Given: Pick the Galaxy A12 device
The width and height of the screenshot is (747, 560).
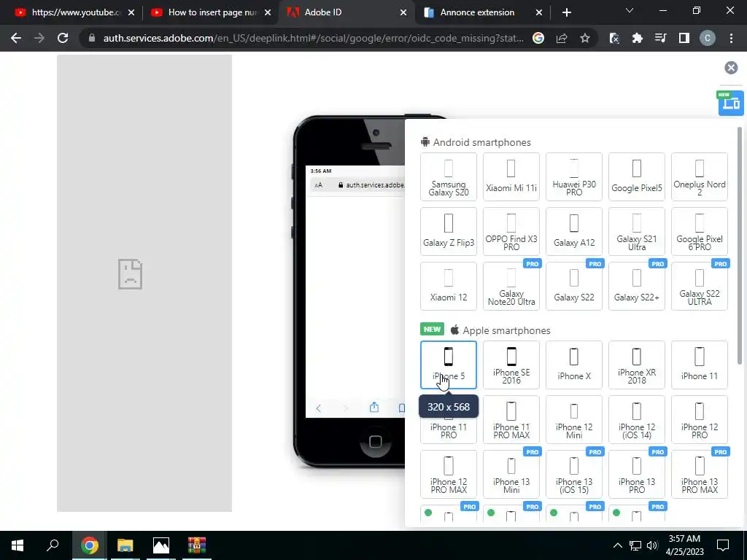Looking at the screenshot, I should (574, 232).
